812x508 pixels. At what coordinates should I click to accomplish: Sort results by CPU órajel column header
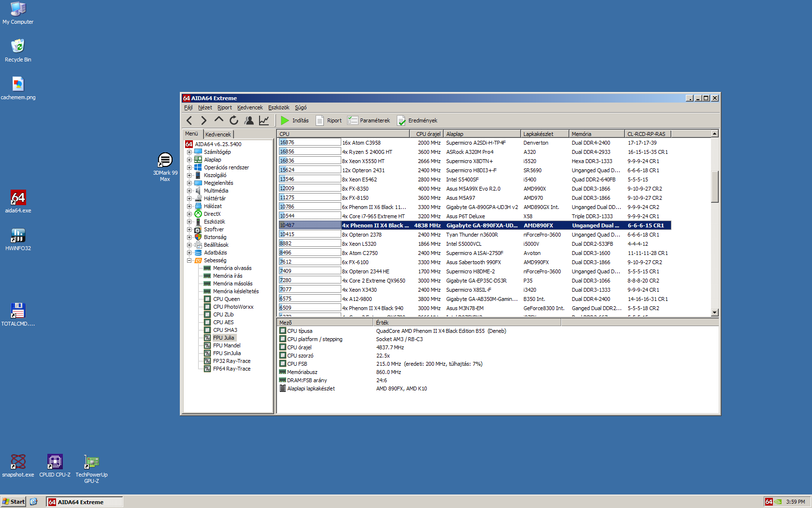point(426,134)
